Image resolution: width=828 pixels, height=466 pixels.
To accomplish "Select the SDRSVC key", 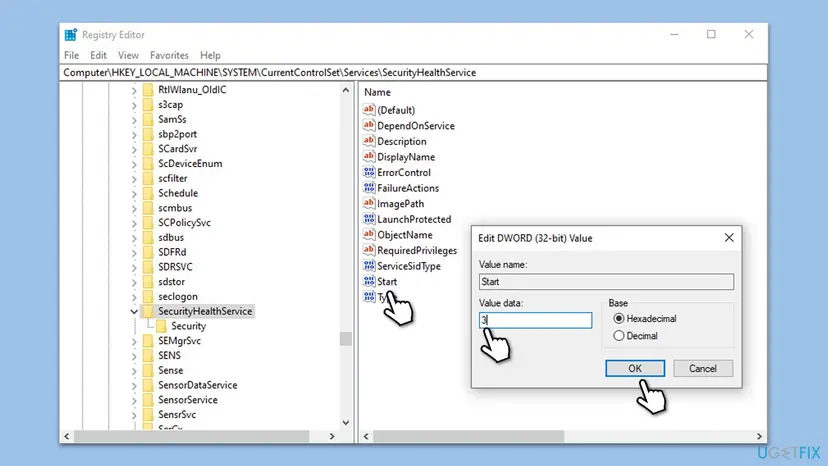I will 175,267.
